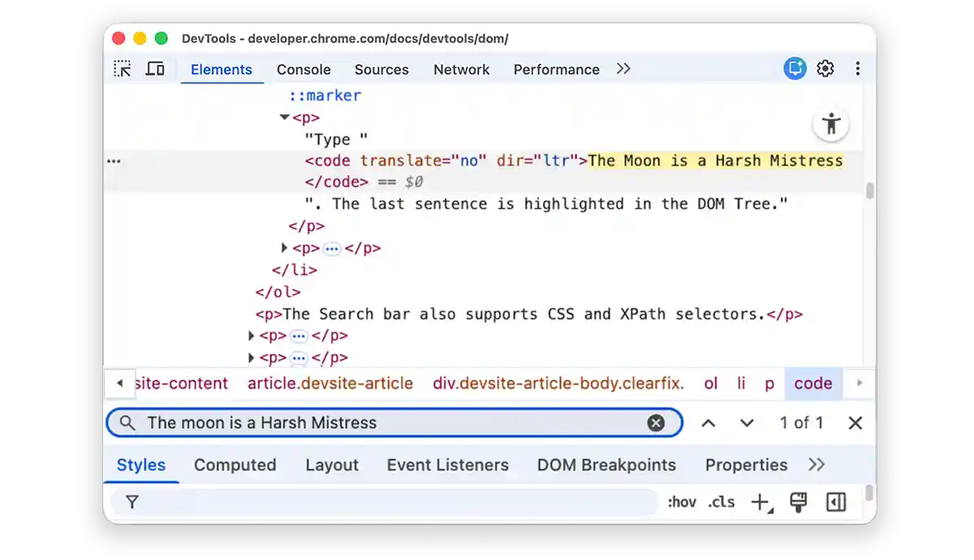Select the code breadcrumb item
Image resolution: width=974 pixels, height=560 pixels.
click(813, 383)
